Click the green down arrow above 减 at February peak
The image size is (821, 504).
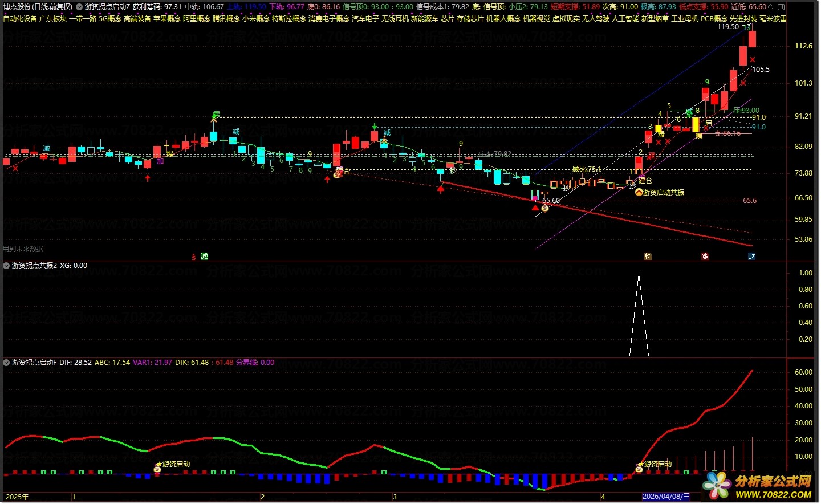[x=375, y=125]
